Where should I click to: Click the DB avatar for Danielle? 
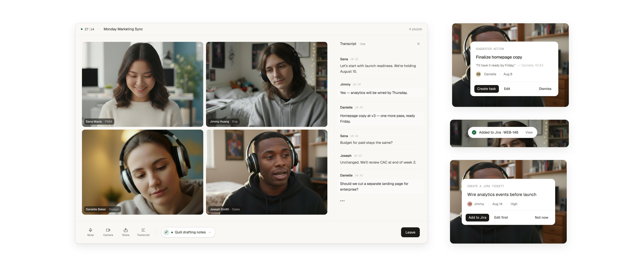tap(478, 74)
